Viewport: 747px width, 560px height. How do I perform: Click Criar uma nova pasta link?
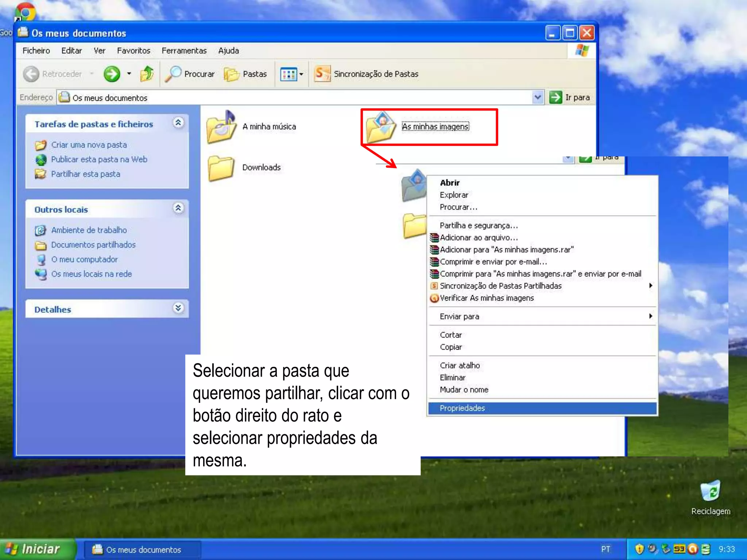(89, 145)
